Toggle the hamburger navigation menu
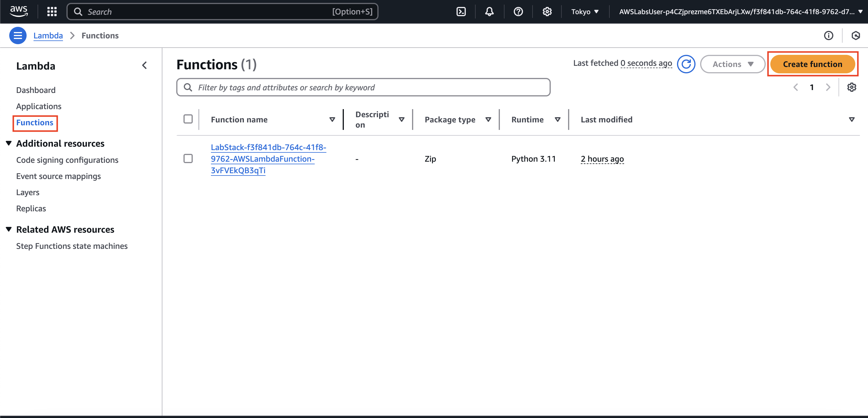This screenshot has height=418, width=868. 18,36
